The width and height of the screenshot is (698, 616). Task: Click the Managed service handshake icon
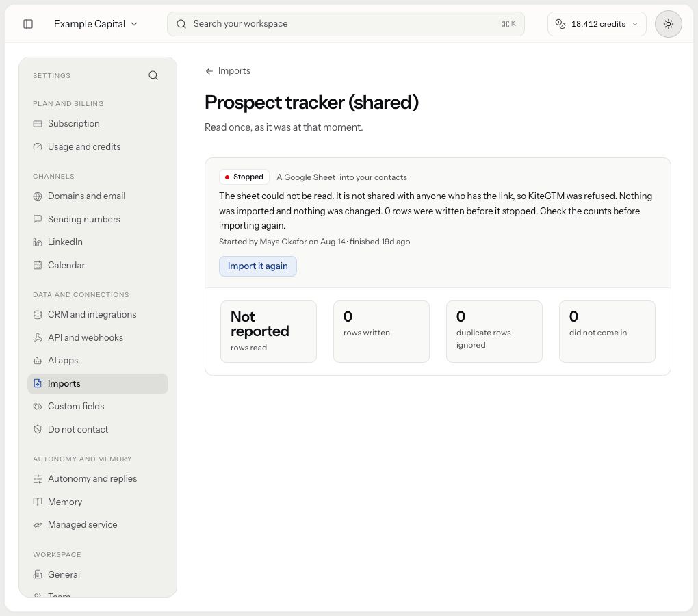[38, 525]
